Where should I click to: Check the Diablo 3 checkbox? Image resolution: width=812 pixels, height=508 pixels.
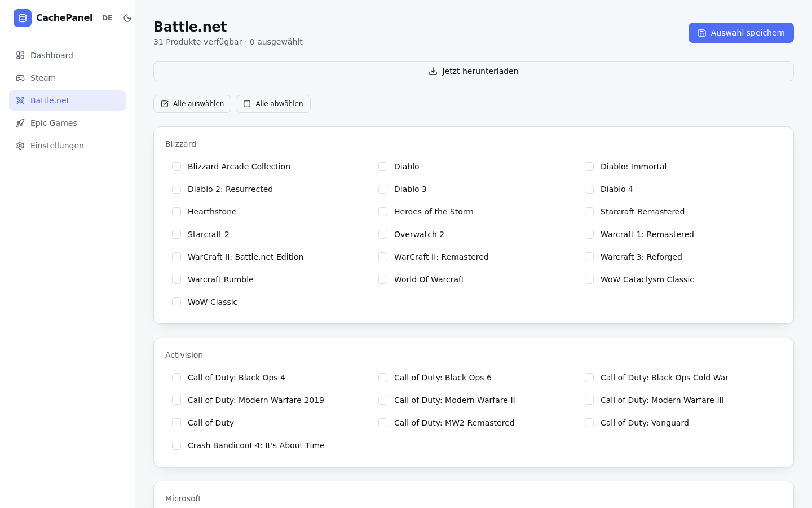point(383,189)
